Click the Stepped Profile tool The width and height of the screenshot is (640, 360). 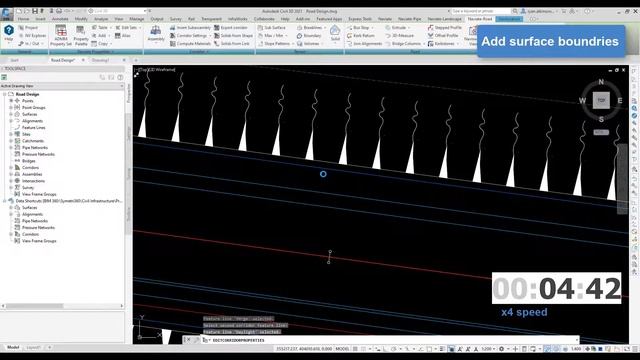tap(444, 28)
